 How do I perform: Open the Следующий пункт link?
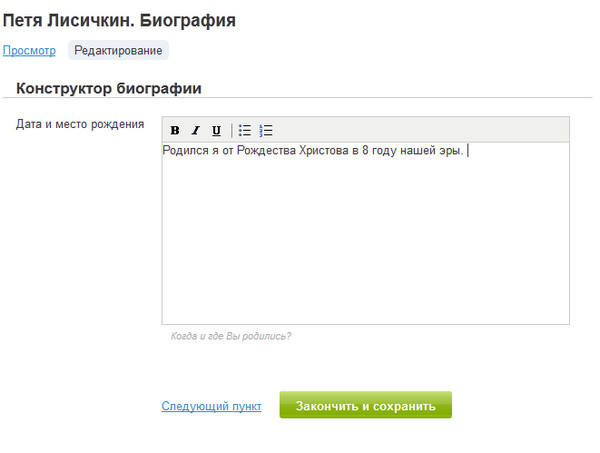point(211,407)
